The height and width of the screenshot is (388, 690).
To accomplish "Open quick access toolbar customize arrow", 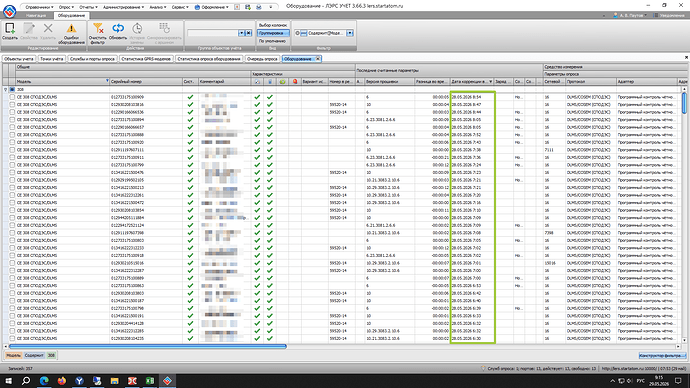I will 271,7.
